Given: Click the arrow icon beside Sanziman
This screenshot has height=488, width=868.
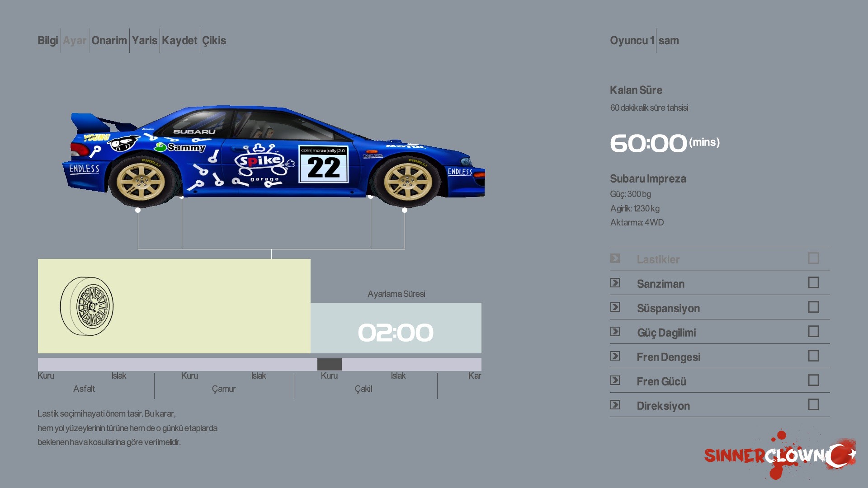Looking at the screenshot, I should pos(615,283).
